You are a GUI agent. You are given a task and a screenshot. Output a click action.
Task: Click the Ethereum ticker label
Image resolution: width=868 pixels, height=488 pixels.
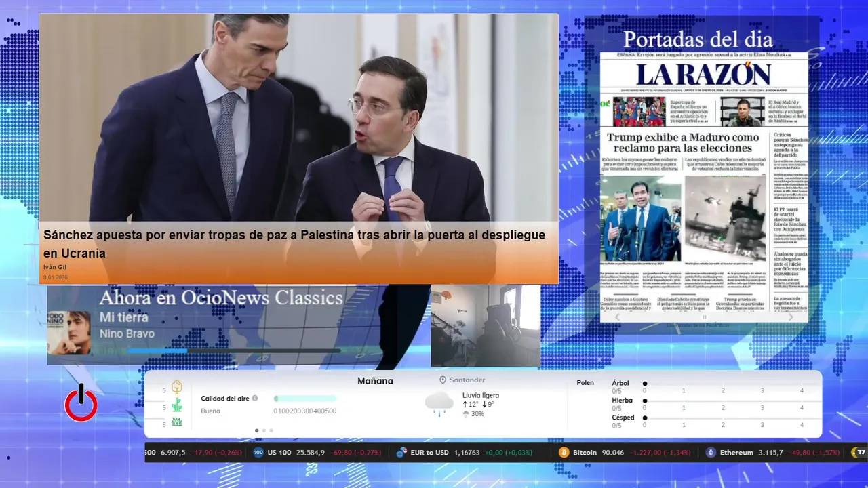[x=736, y=452]
